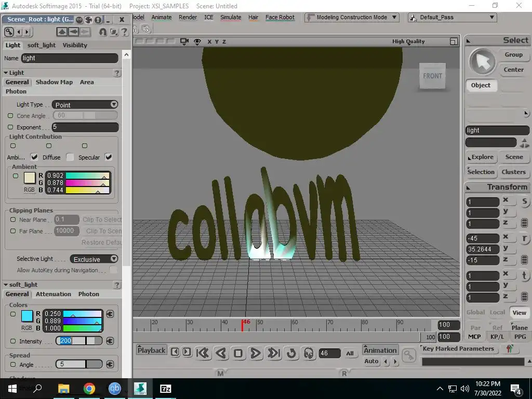The width and height of the screenshot is (532, 399).
Task: Go to previous property page with left arrow
Action: pos(19,32)
